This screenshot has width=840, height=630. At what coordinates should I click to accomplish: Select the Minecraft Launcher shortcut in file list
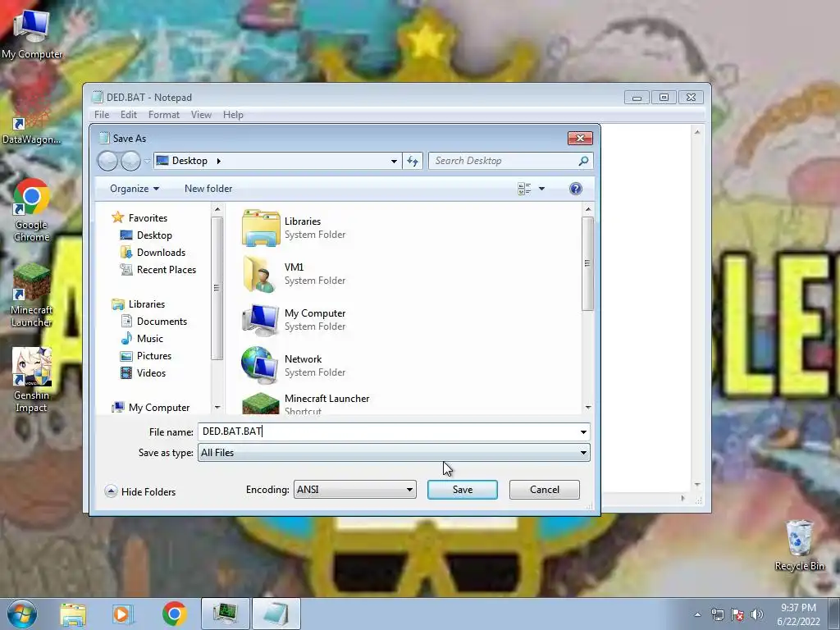pos(260,404)
